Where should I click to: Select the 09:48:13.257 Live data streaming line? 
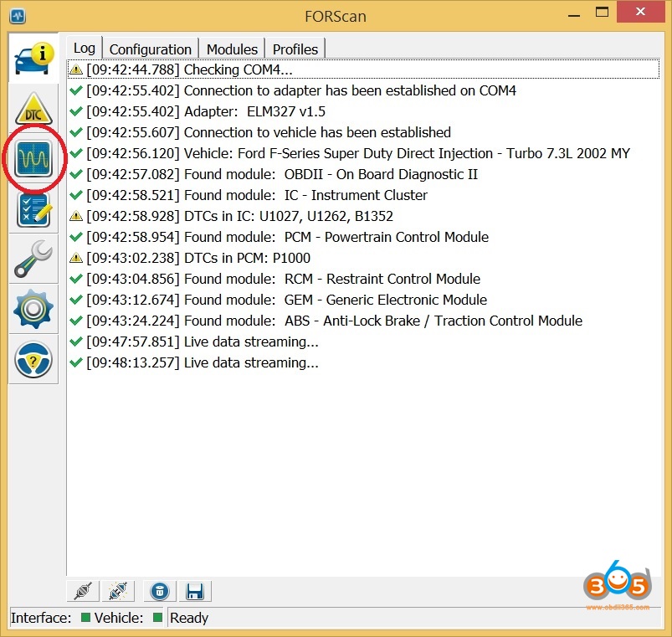pyautogui.click(x=363, y=362)
